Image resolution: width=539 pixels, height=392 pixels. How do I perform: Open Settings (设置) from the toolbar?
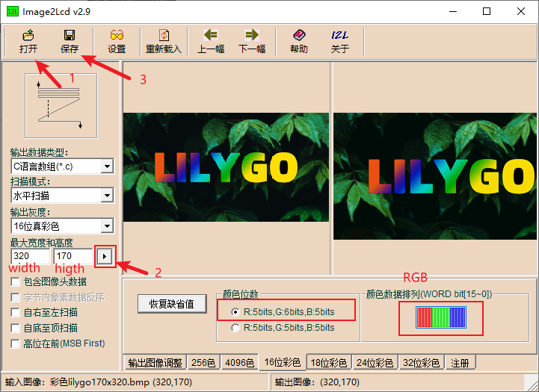click(x=117, y=41)
